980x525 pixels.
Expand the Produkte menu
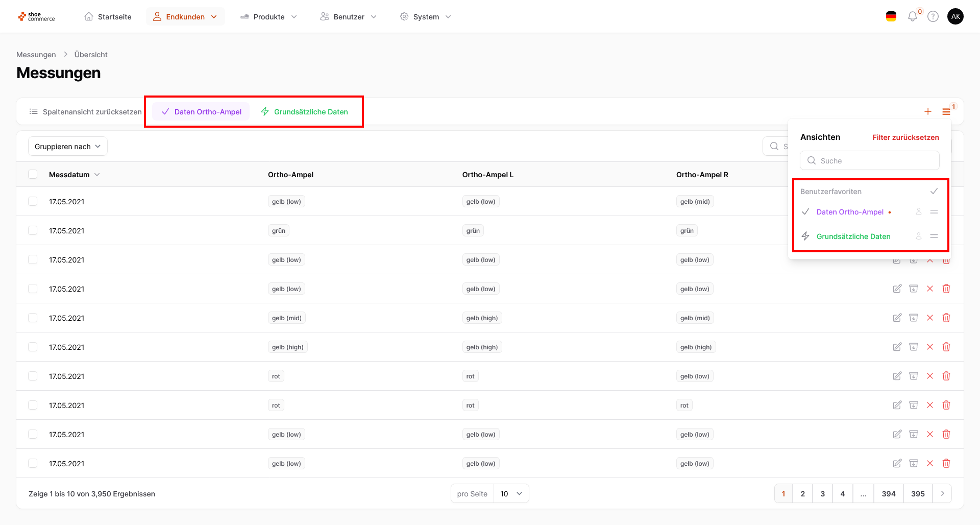pos(269,17)
